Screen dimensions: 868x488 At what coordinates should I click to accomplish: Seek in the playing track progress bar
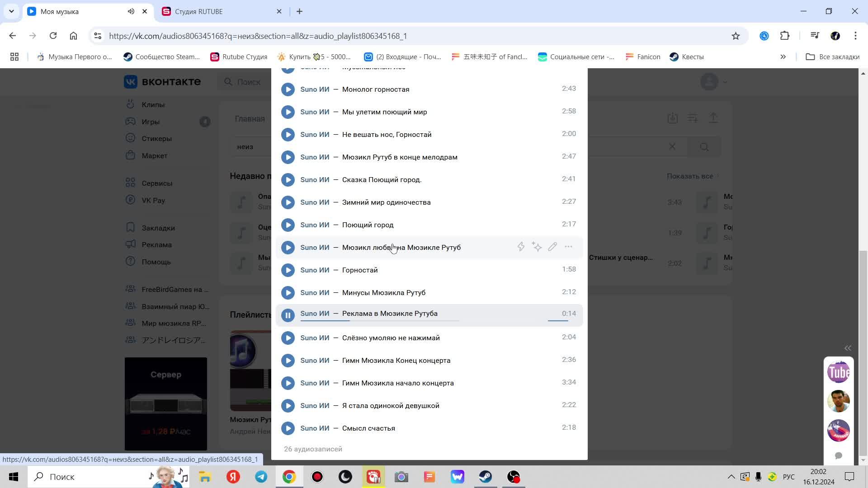click(380, 321)
